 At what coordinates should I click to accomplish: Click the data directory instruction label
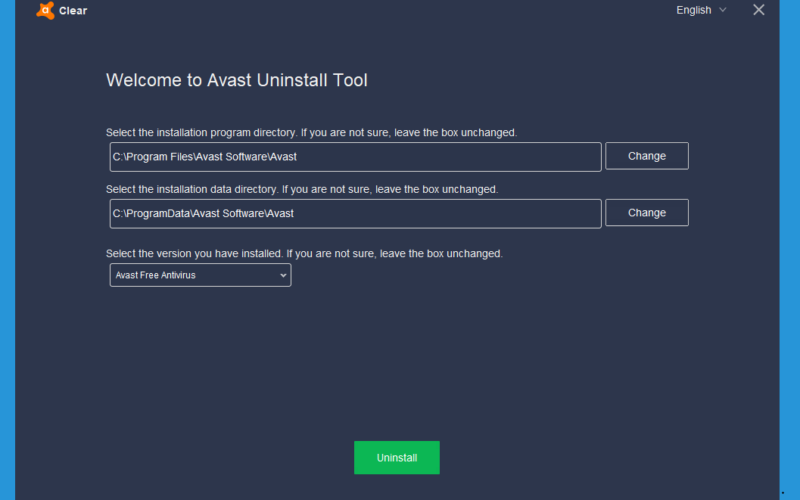point(302,189)
